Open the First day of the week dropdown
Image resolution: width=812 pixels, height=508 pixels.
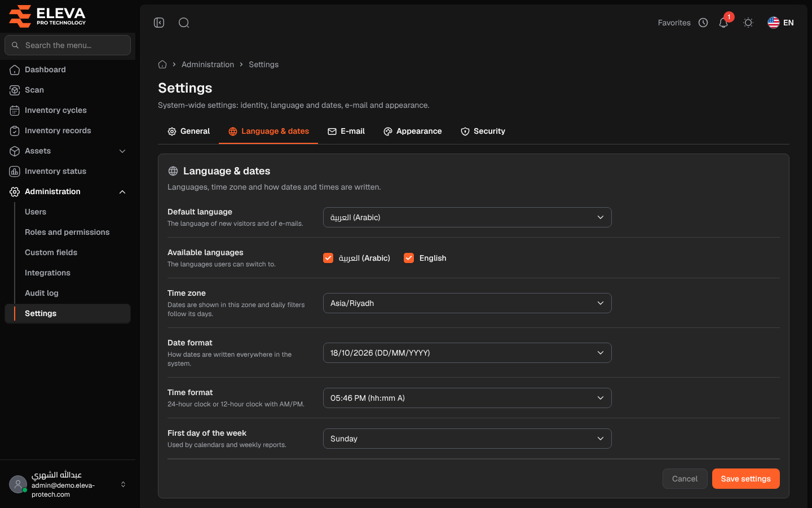tap(467, 439)
